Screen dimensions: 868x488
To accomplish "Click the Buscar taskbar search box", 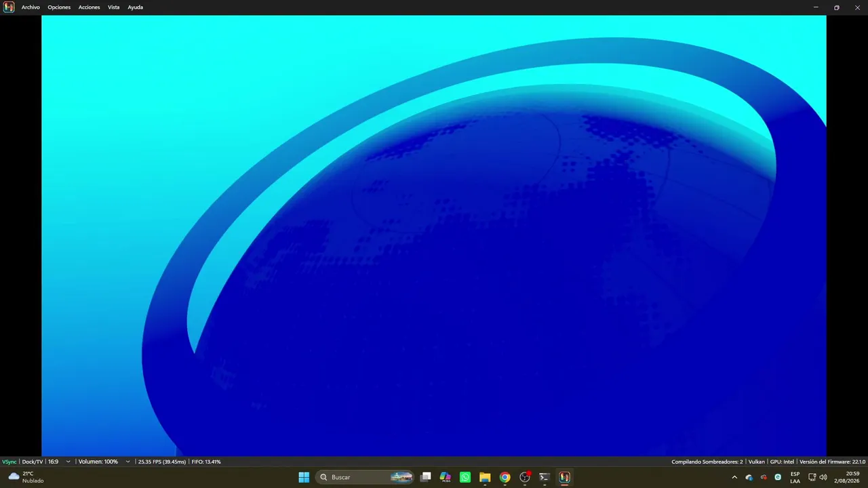I will [366, 477].
